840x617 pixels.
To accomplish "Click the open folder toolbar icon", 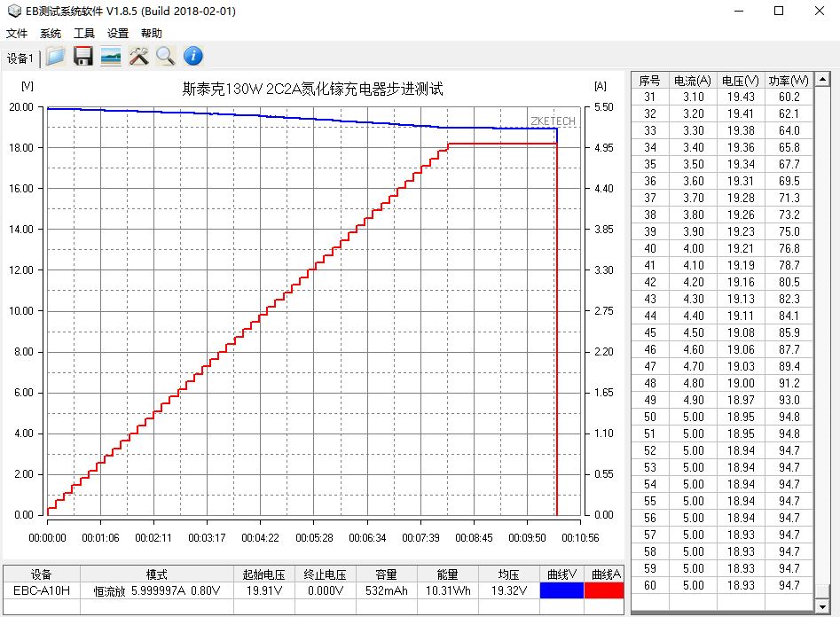I will point(56,57).
